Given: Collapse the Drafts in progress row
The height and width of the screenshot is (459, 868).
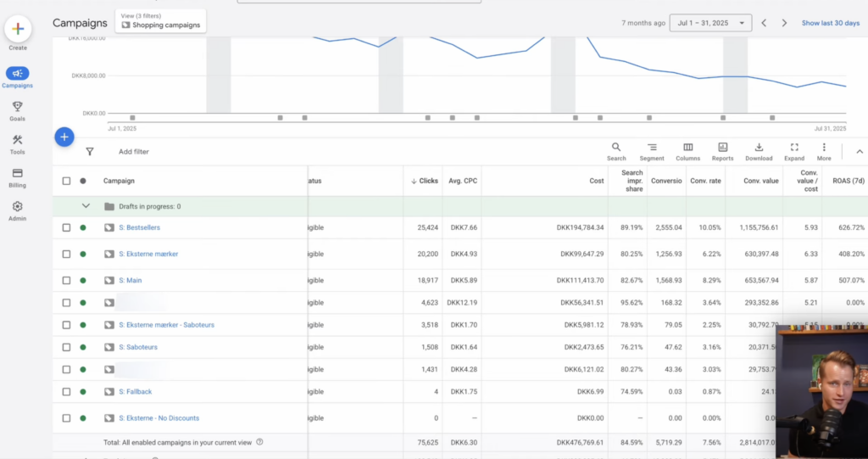Looking at the screenshot, I should click(86, 206).
